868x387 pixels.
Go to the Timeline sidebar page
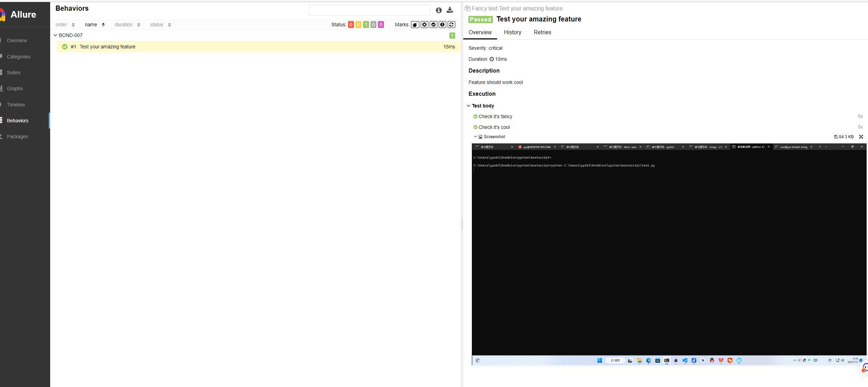(x=16, y=105)
